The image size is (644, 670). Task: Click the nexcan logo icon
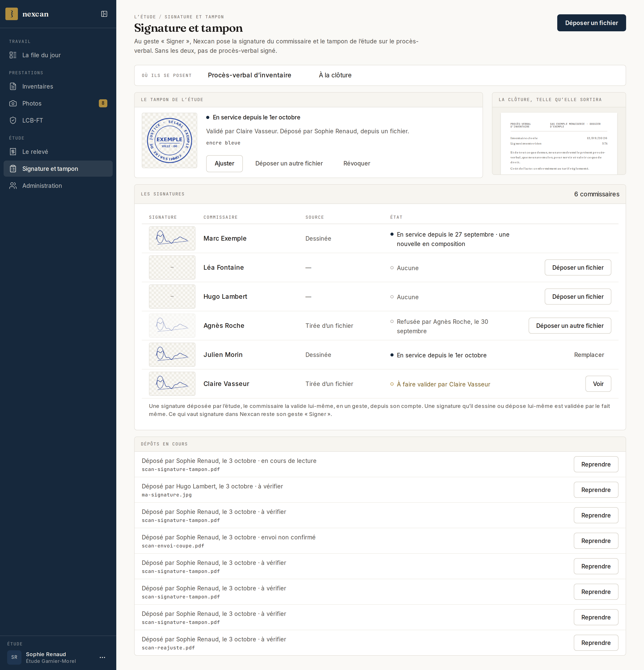[x=12, y=14]
